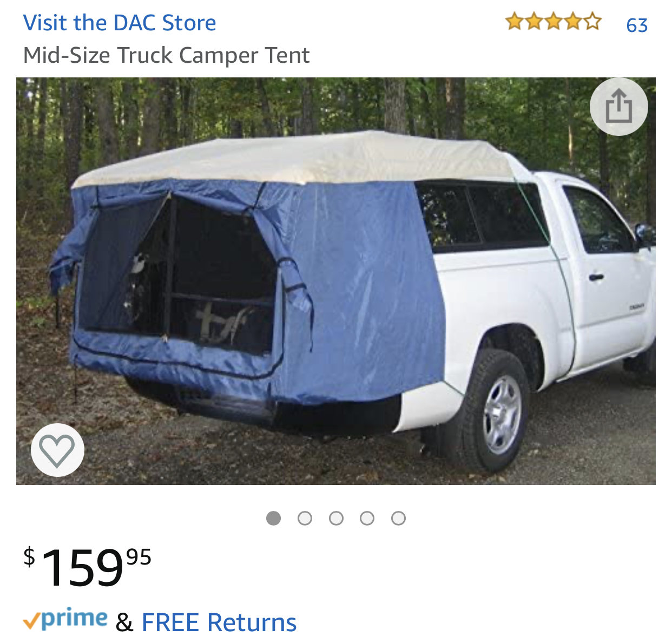Click the fourth gold rating star
Screen dimensions: 672x643
point(572,22)
